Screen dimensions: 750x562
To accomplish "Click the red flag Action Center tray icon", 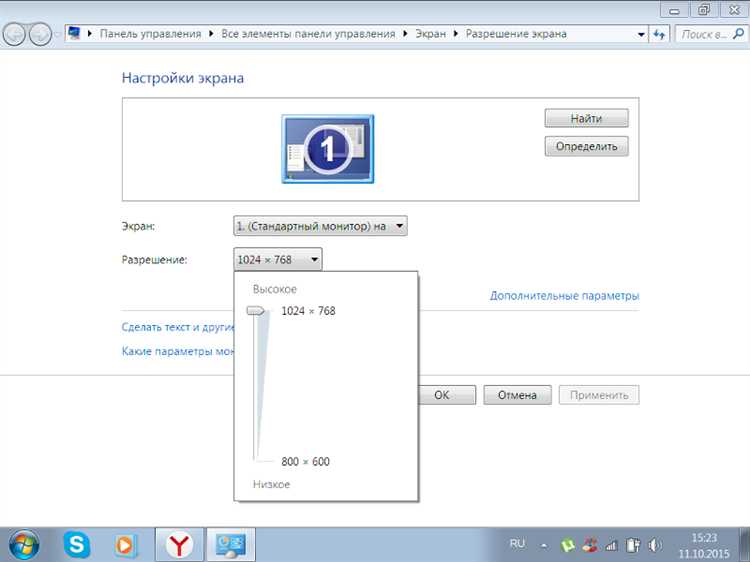I will [x=589, y=545].
